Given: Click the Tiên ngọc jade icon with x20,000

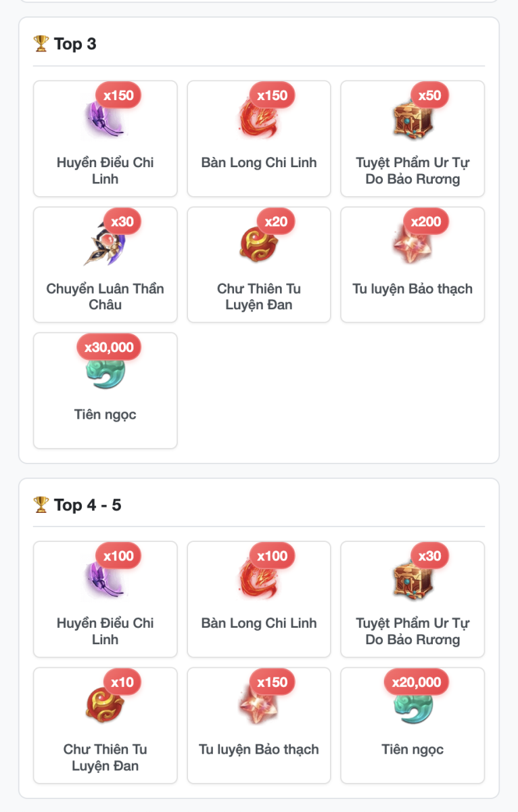Looking at the screenshot, I should point(413,705).
